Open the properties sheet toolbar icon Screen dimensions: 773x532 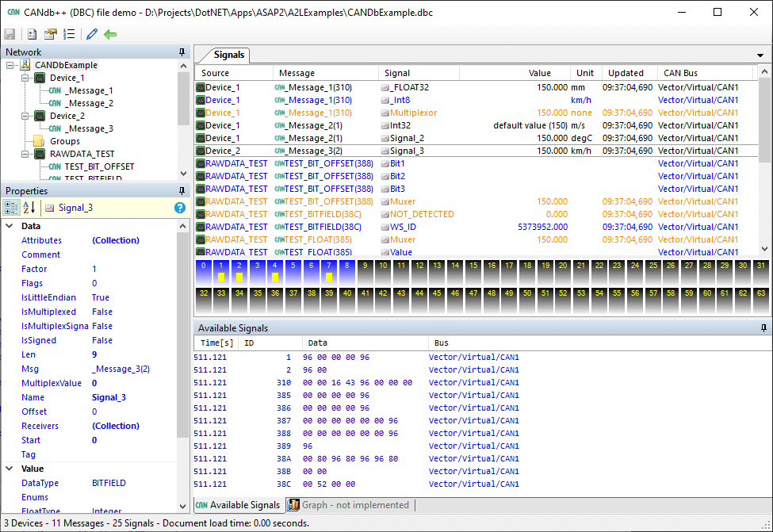(51, 34)
